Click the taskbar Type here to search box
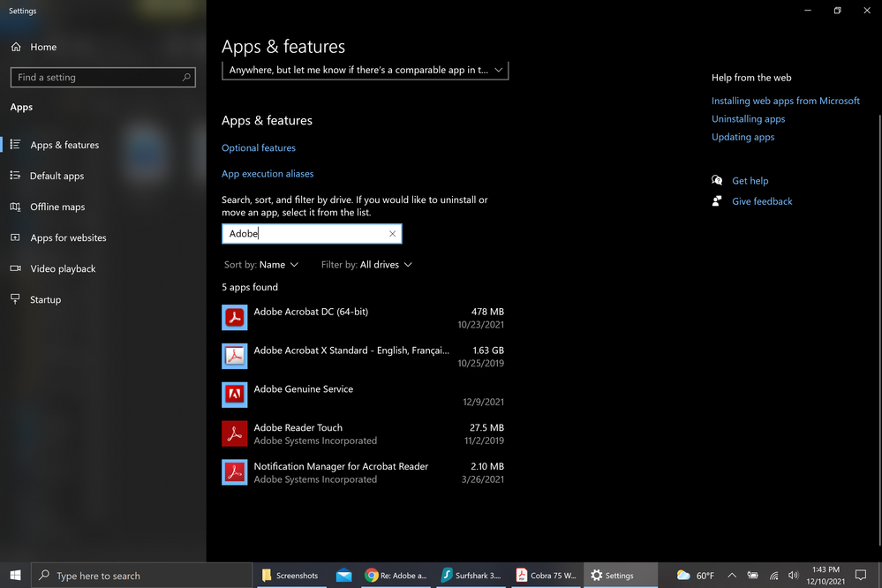The image size is (882, 588). point(142,575)
